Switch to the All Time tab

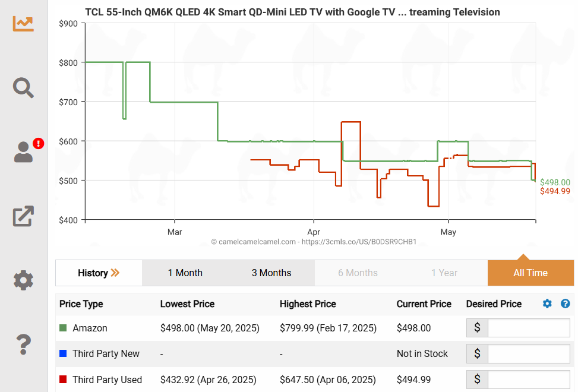[530, 273]
